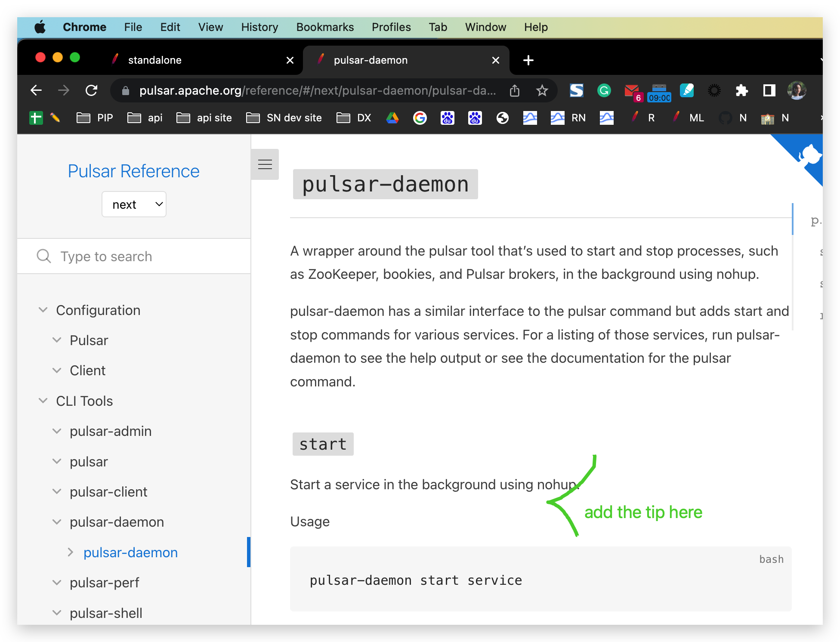Click the Type to search field
The image size is (840, 642).
120,256
